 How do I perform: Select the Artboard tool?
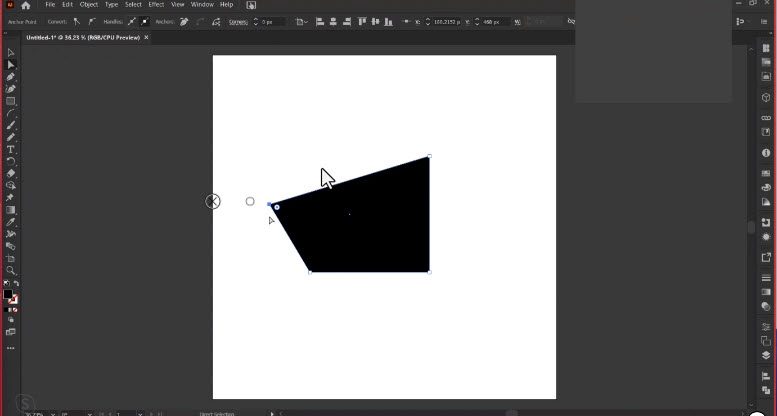click(10, 258)
